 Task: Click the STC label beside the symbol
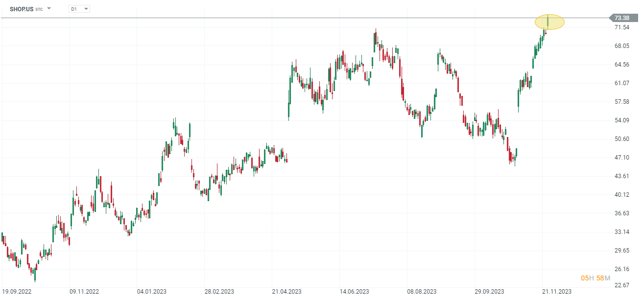[39, 9]
